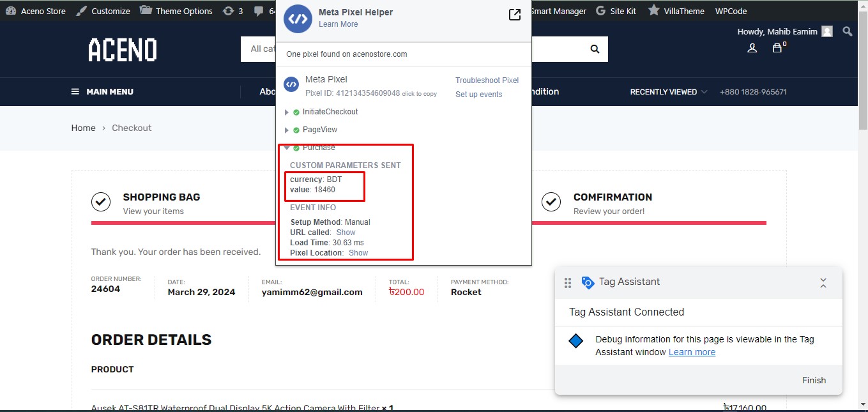Screen dimensions: 868x412
Task: Click the search magnifier button in store header
Action: click(x=595, y=49)
